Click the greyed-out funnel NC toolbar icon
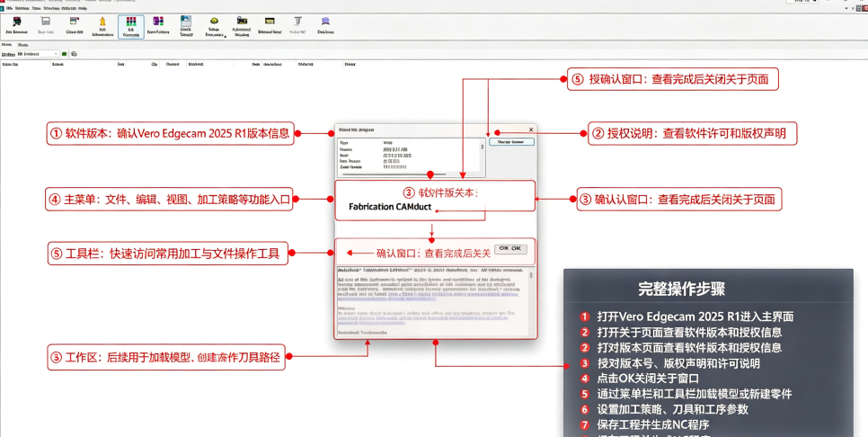Viewport: 868px width, 437px height. (297, 21)
